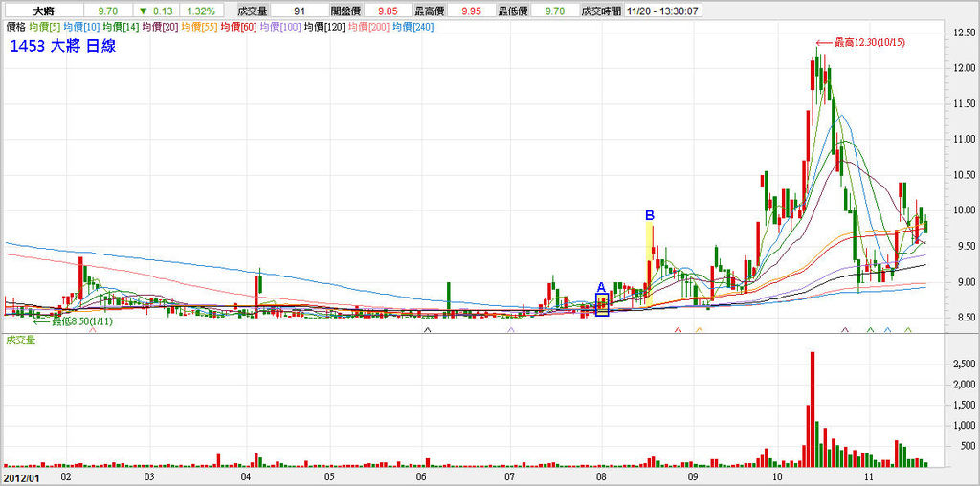
Task: Click the 均價[5] moving average legend
Action: [45, 27]
